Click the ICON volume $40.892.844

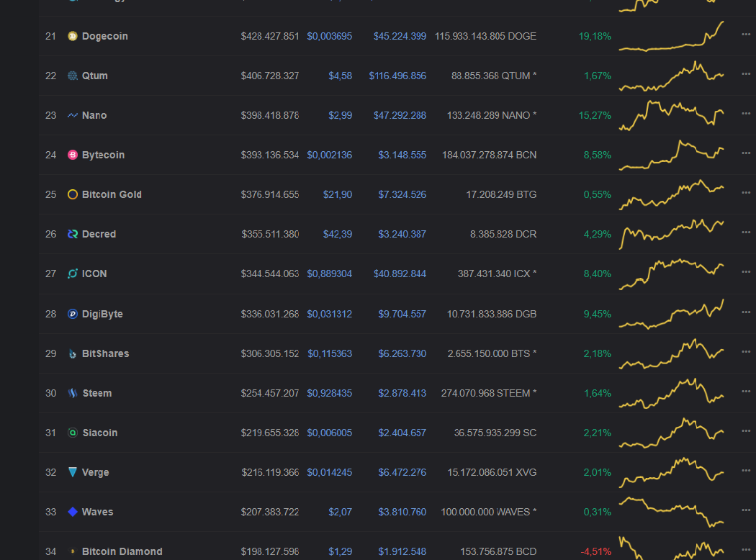pyautogui.click(x=400, y=274)
